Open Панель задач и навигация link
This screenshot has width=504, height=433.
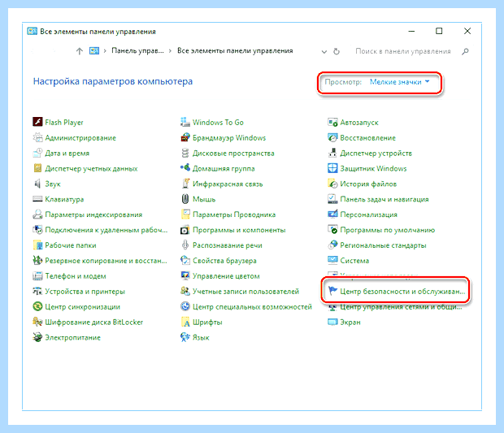[385, 200]
